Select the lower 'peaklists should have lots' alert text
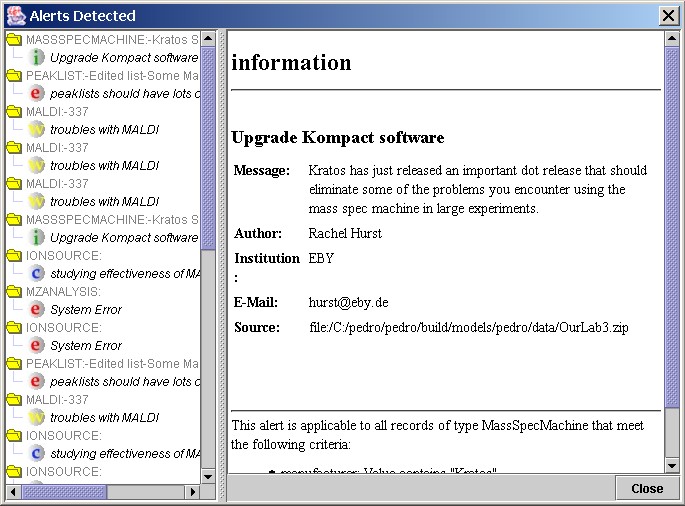Image resolution: width=685 pixels, height=506 pixels. pyautogui.click(x=125, y=381)
